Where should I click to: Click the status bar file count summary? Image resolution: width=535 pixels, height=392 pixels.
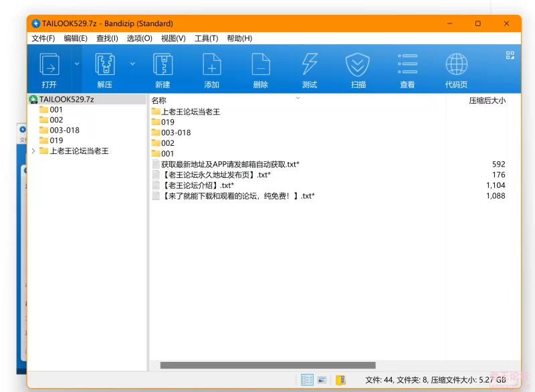tap(435, 380)
